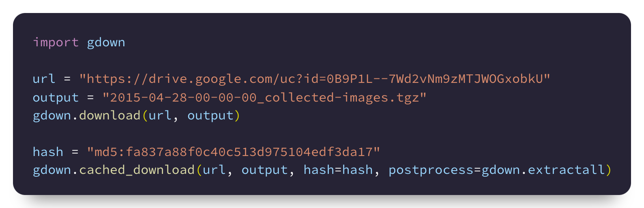Click the 'url' argument inside cached_download
The width and height of the screenshot is (644, 208).
pos(214,170)
